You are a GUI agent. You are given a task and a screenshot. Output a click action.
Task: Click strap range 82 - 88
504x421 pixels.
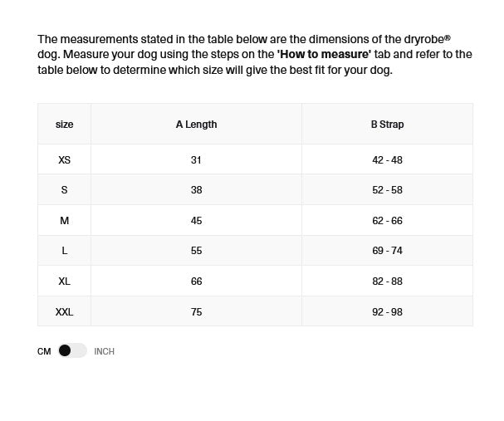(x=387, y=281)
